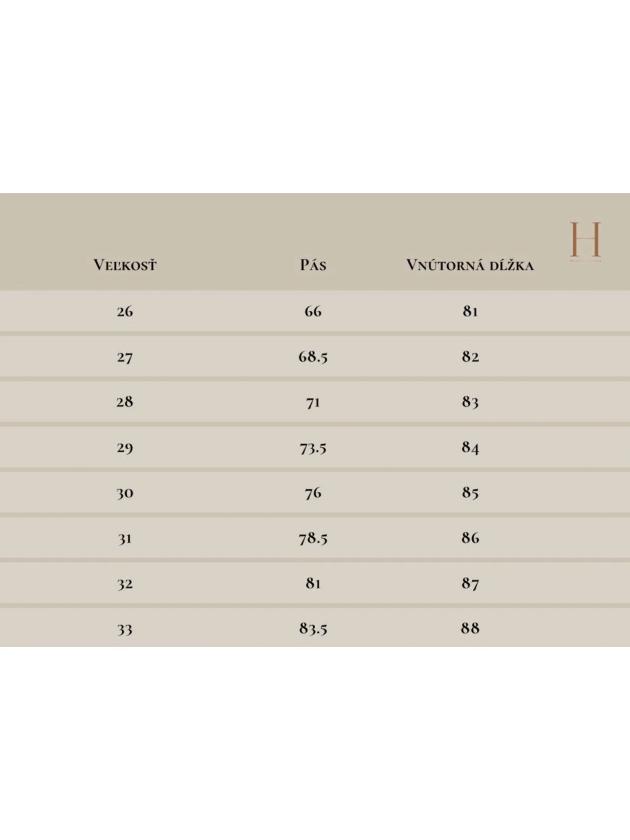This screenshot has height=840, width=630.
Task: Select size 32 in the Veľkosť column
Action: [x=125, y=583]
